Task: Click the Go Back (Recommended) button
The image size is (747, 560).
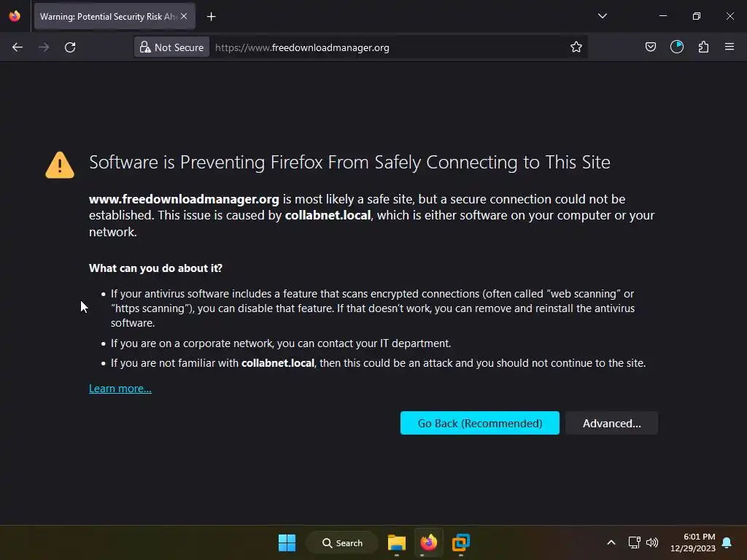Action: [x=480, y=423]
